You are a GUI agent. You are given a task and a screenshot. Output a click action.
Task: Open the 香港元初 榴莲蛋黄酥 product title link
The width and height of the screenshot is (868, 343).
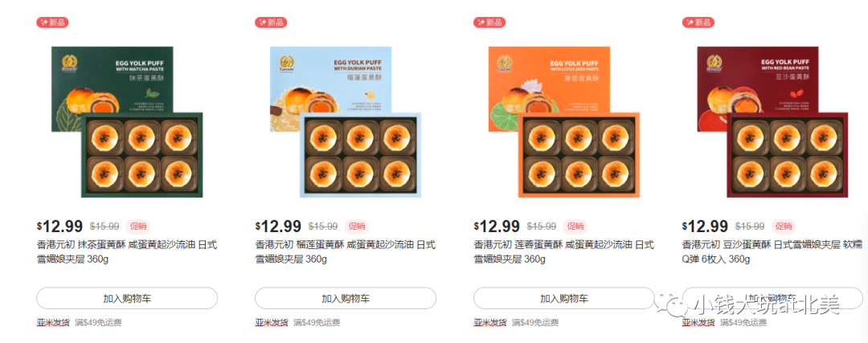coord(346,251)
